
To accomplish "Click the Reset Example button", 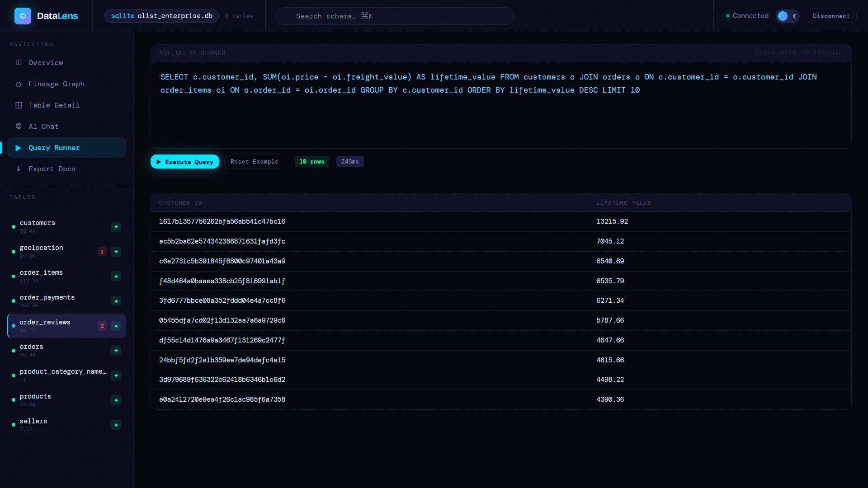I will (255, 162).
